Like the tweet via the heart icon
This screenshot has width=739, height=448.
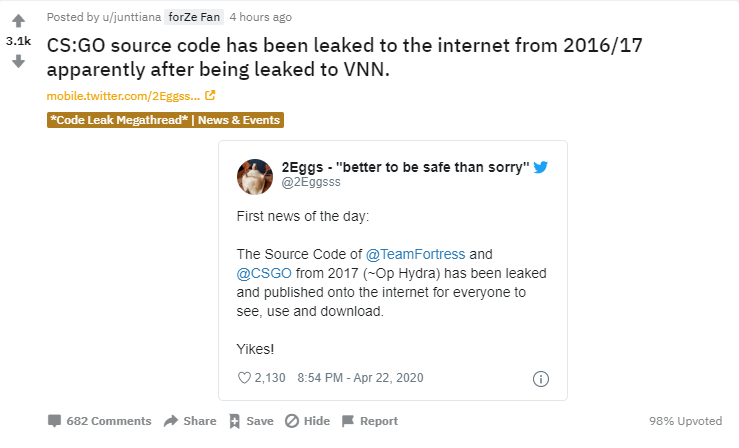point(244,378)
